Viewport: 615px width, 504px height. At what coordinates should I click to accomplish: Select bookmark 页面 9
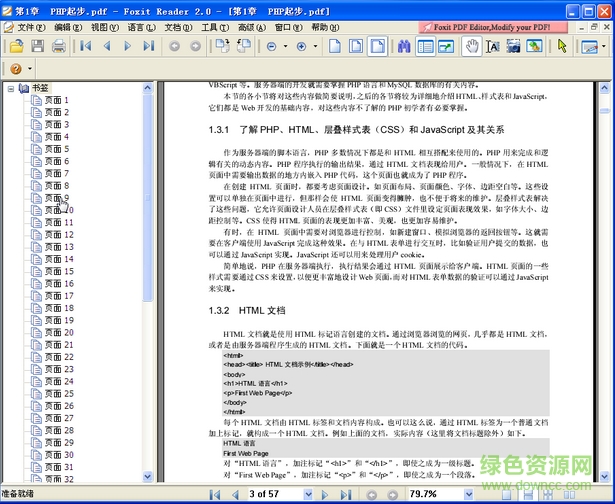click(x=56, y=198)
